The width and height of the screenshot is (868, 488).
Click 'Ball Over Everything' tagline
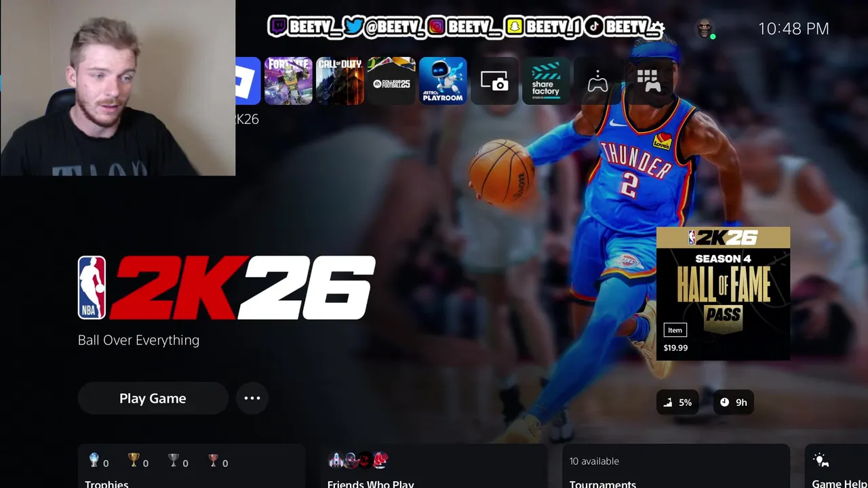pyautogui.click(x=138, y=340)
